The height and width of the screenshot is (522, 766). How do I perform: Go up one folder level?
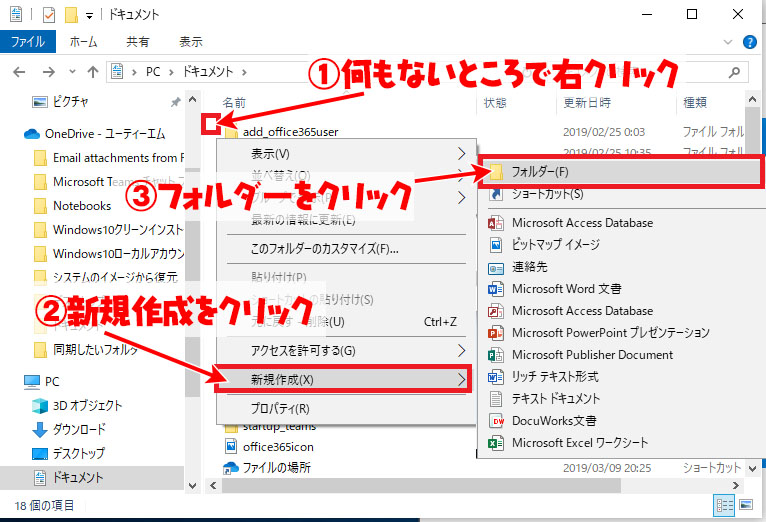[x=92, y=72]
